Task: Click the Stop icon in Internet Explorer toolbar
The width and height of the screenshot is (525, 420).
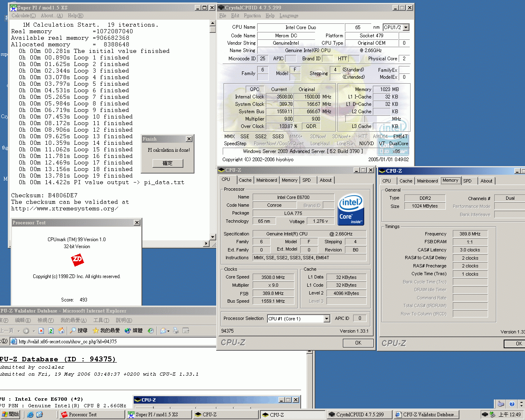Action: click(x=41, y=331)
